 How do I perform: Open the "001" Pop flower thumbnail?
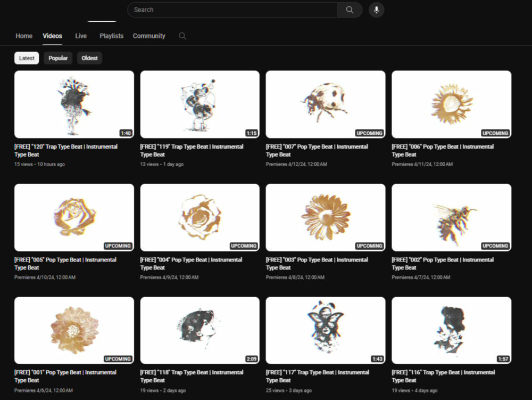tap(74, 330)
